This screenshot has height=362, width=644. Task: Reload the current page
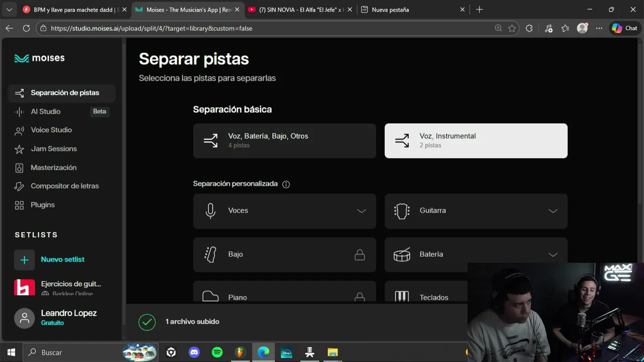point(26,28)
